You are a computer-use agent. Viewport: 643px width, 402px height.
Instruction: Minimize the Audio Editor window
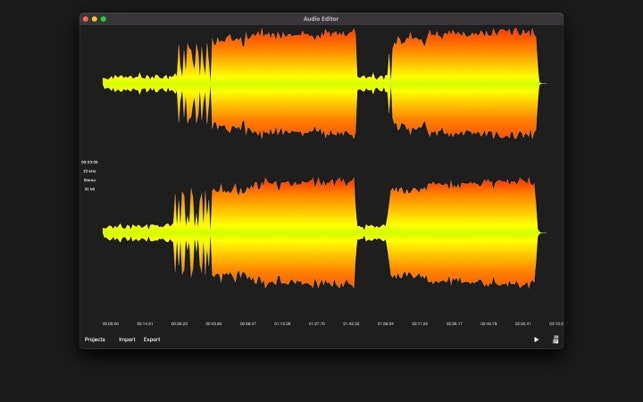(94, 19)
